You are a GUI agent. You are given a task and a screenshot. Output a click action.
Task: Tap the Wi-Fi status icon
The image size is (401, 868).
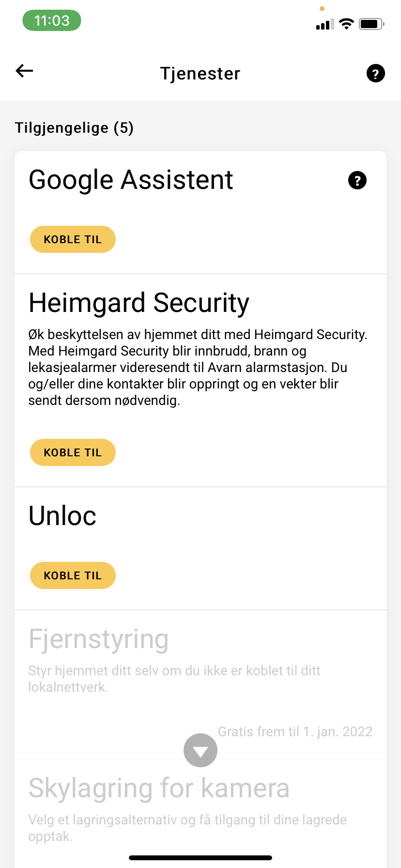[346, 24]
